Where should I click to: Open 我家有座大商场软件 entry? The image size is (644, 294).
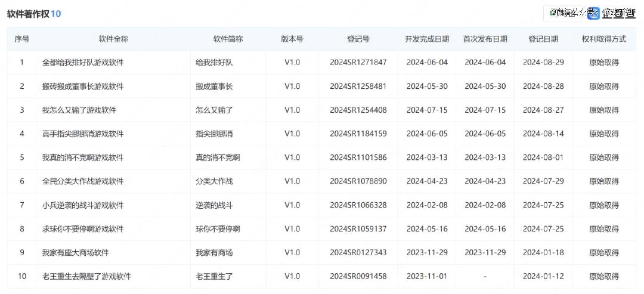[79, 253]
